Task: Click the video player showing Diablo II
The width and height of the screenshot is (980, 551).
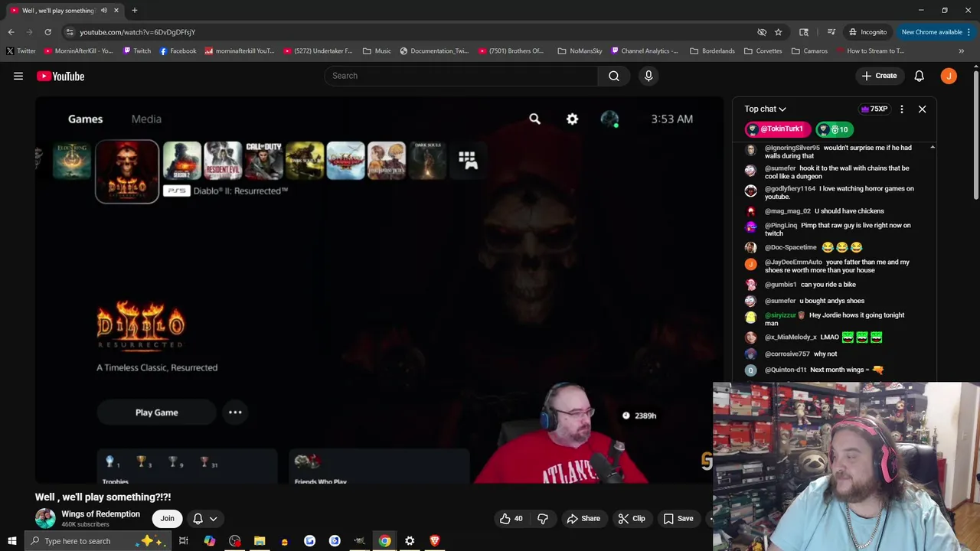Action: [379, 291]
